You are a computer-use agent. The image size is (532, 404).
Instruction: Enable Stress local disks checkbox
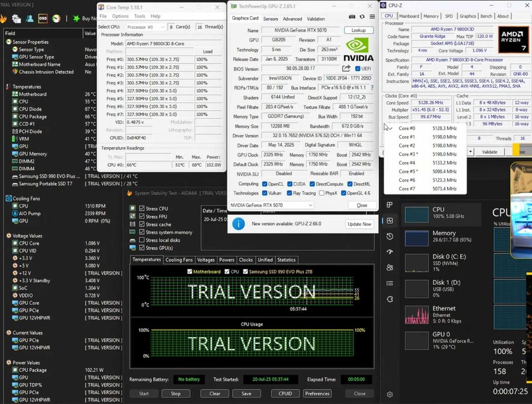(142, 240)
